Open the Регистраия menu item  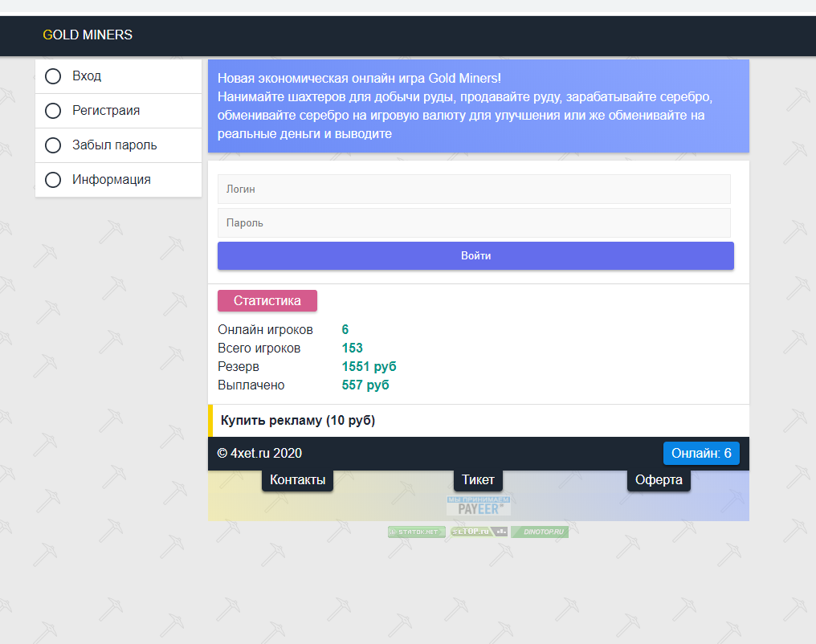(x=106, y=111)
